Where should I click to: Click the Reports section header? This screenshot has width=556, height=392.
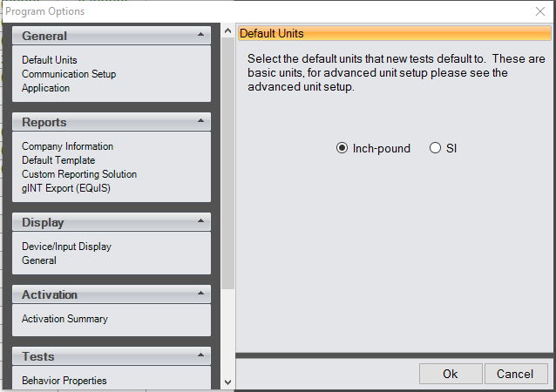click(x=112, y=122)
